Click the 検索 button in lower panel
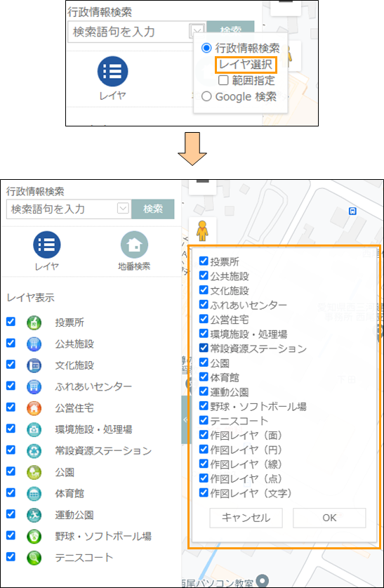The height and width of the screenshot is (588, 384). 153,209
